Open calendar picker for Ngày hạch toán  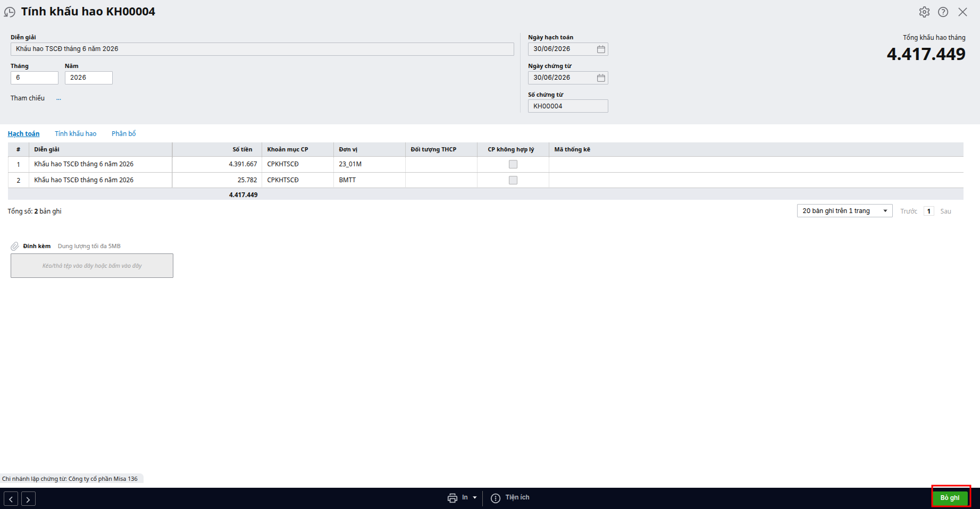pyautogui.click(x=601, y=49)
